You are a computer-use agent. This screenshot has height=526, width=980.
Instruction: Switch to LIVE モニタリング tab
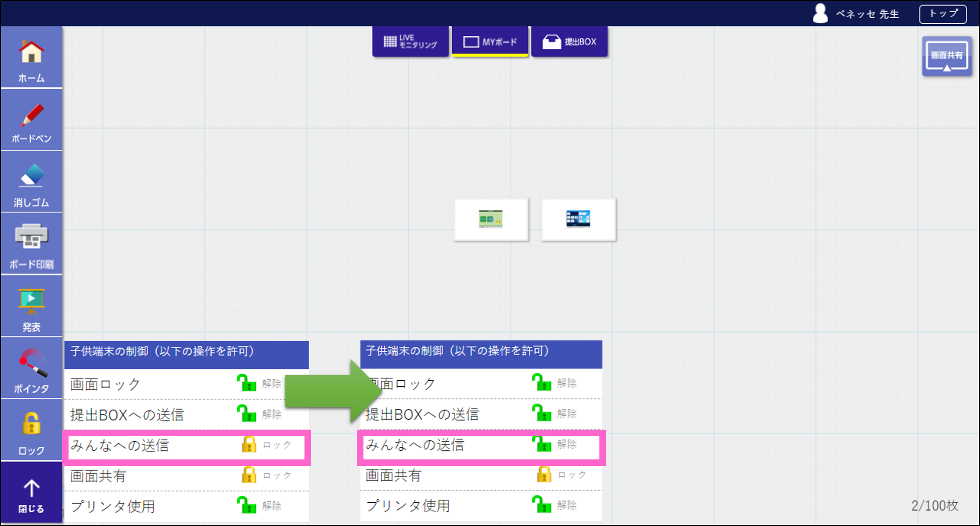(x=410, y=42)
